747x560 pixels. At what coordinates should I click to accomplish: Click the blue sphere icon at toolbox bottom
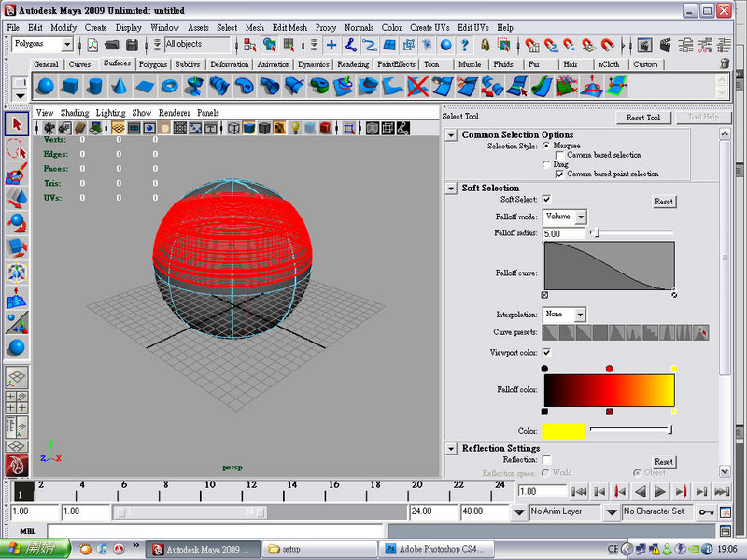(x=17, y=347)
